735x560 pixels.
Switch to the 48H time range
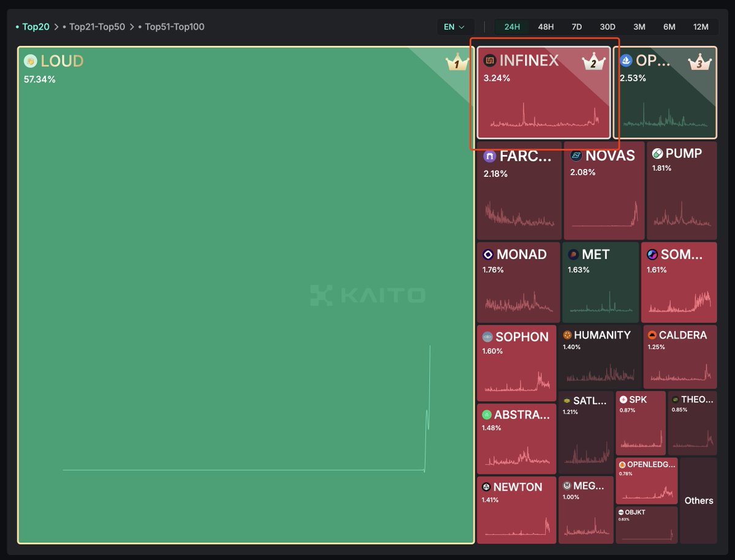point(546,27)
